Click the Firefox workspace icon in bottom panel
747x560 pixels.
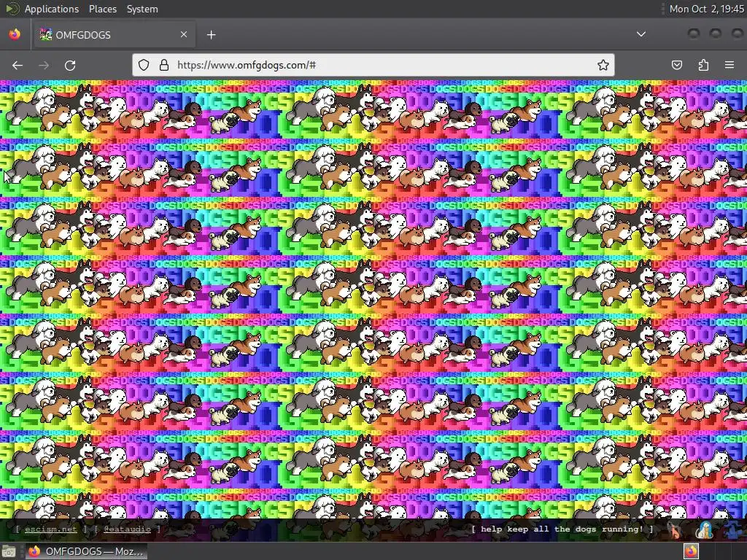(x=692, y=551)
